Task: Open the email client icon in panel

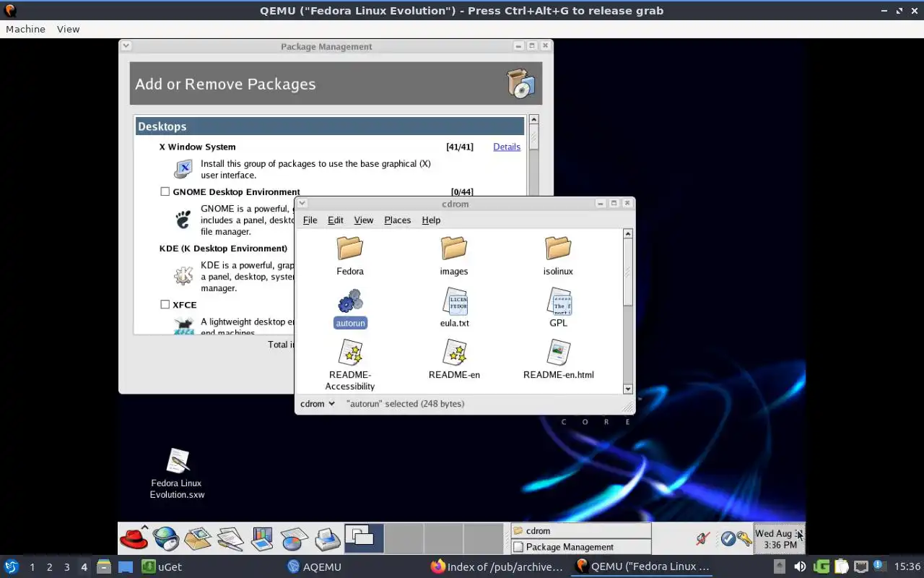Action: coord(198,538)
